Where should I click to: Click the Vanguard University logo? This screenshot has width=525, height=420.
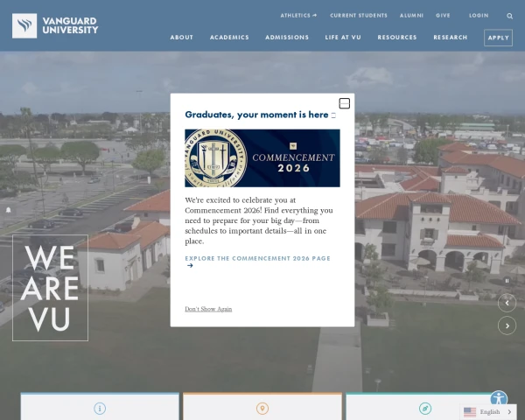tap(55, 25)
